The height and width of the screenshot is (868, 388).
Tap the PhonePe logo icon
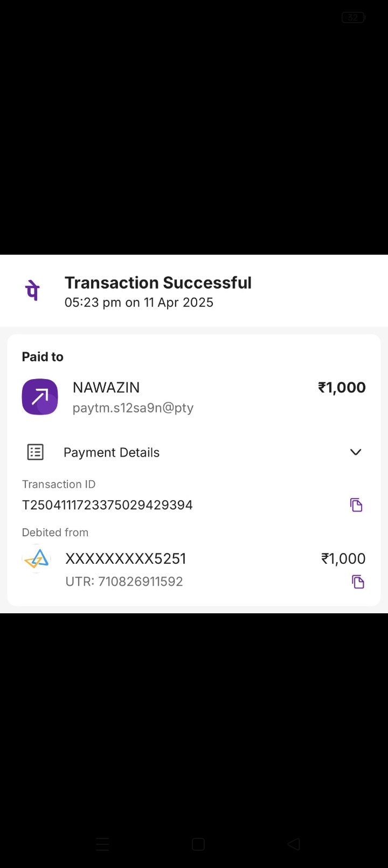coord(33,291)
